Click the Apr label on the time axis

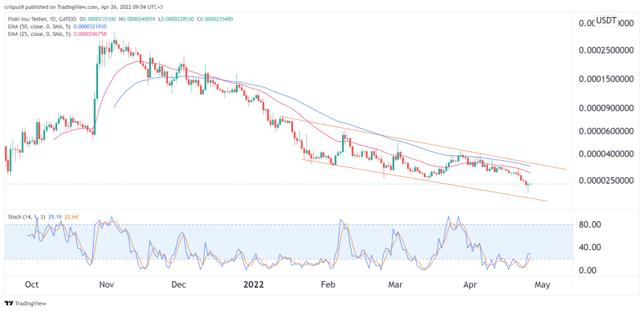coord(471,284)
